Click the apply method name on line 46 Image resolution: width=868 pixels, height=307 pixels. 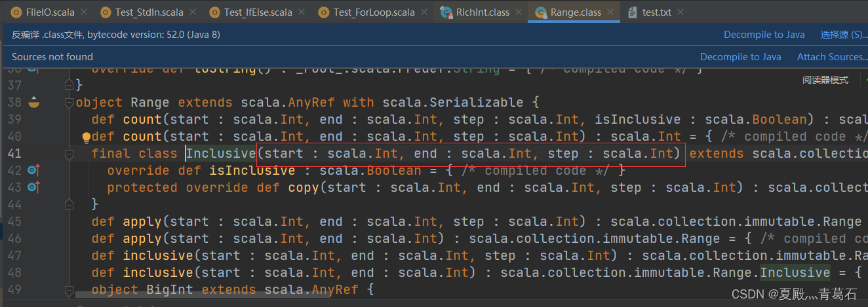tap(142, 239)
